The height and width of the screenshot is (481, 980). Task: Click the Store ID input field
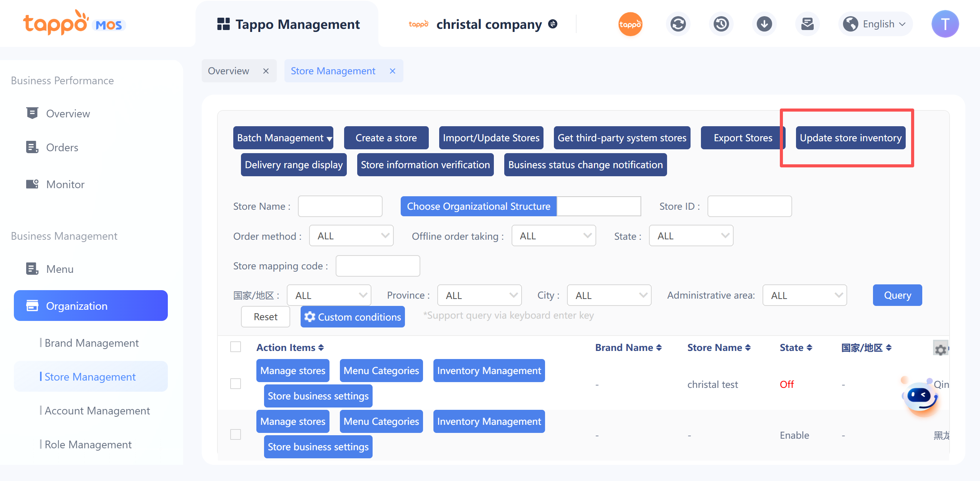click(749, 206)
